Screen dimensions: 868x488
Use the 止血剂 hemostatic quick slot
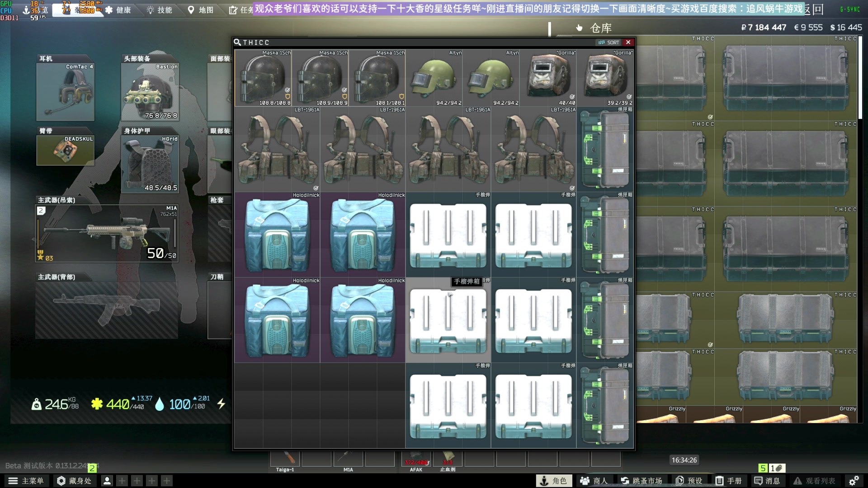(448, 459)
